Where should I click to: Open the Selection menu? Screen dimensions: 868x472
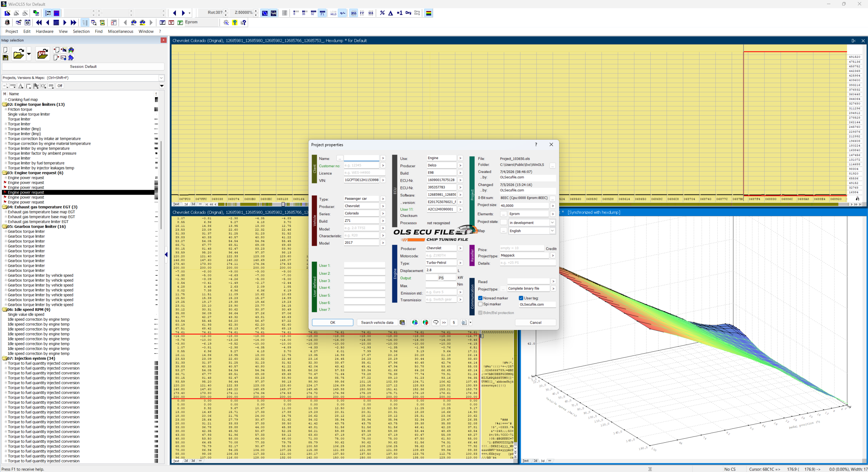[x=81, y=31]
